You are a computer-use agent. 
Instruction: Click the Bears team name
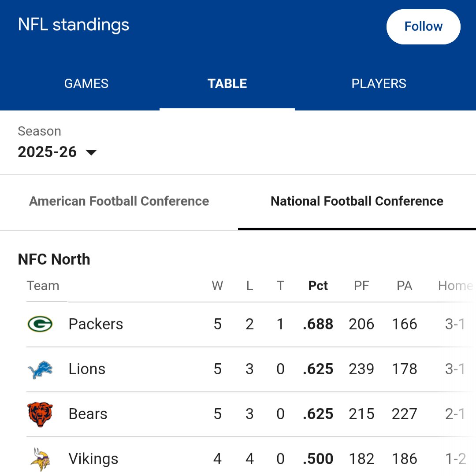[88, 414]
